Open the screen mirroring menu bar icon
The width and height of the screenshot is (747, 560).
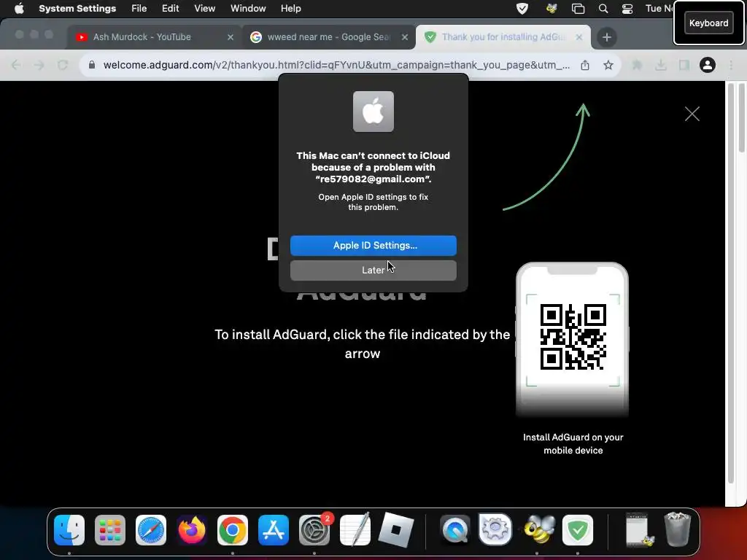(x=578, y=9)
